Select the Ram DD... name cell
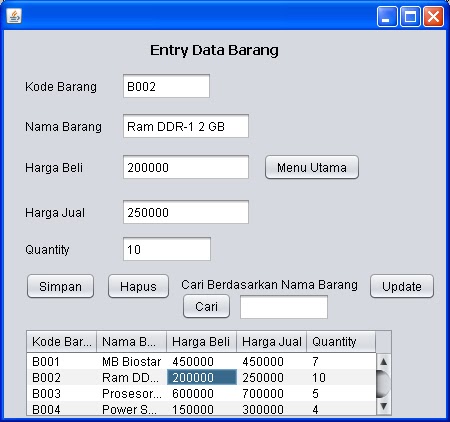Image resolution: width=450 pixels, height=422 pixels. coord(132,377)
